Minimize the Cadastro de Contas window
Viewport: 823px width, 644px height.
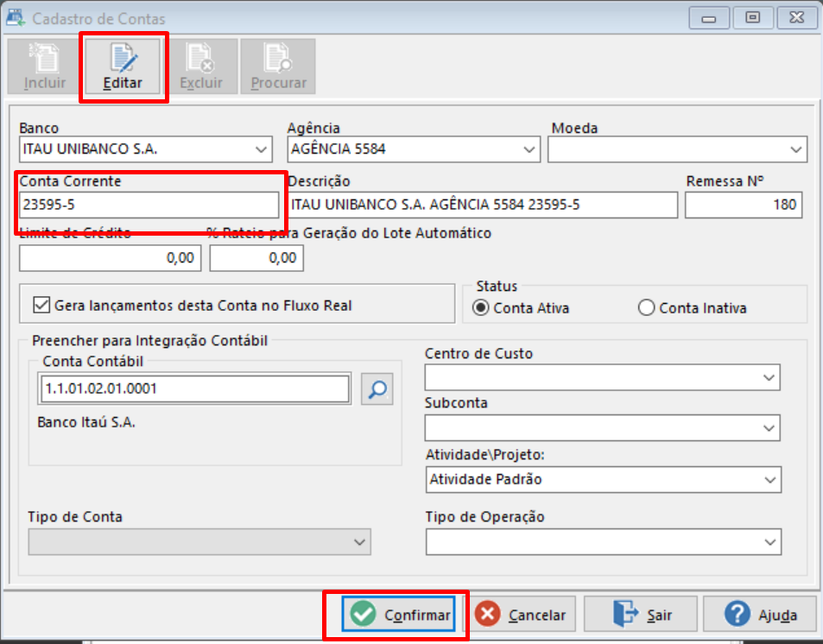coord(709,18)
